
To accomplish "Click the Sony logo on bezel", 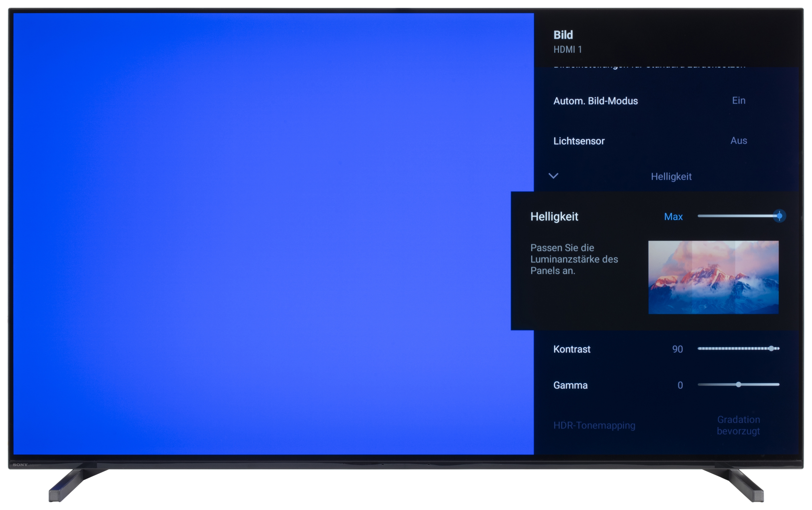I will [x=20, y=465].
